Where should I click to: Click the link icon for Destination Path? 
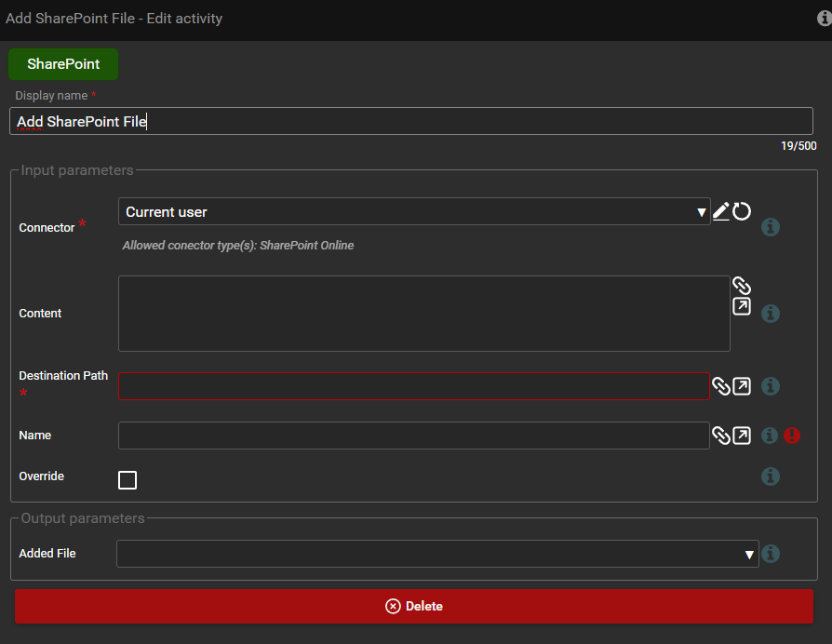[x=721, y=386]
